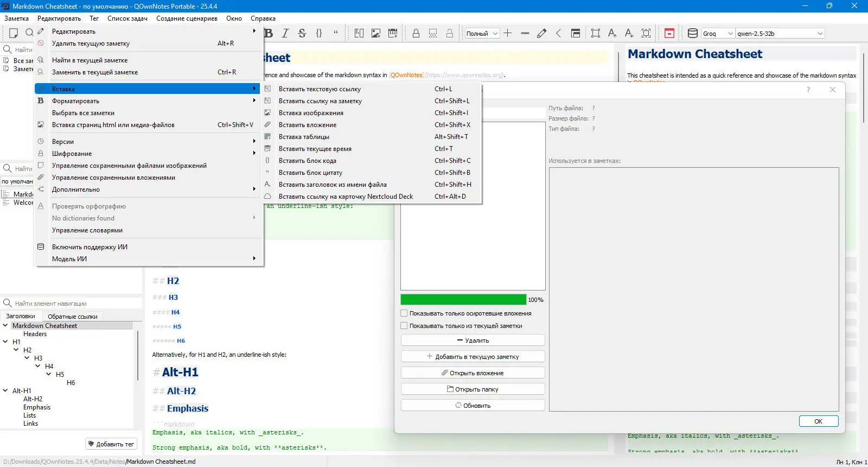Switch to the 'Обратные ссылки' tab
Image resolution: width=868 pixels, height=467 pixels.
click(72, 317)
